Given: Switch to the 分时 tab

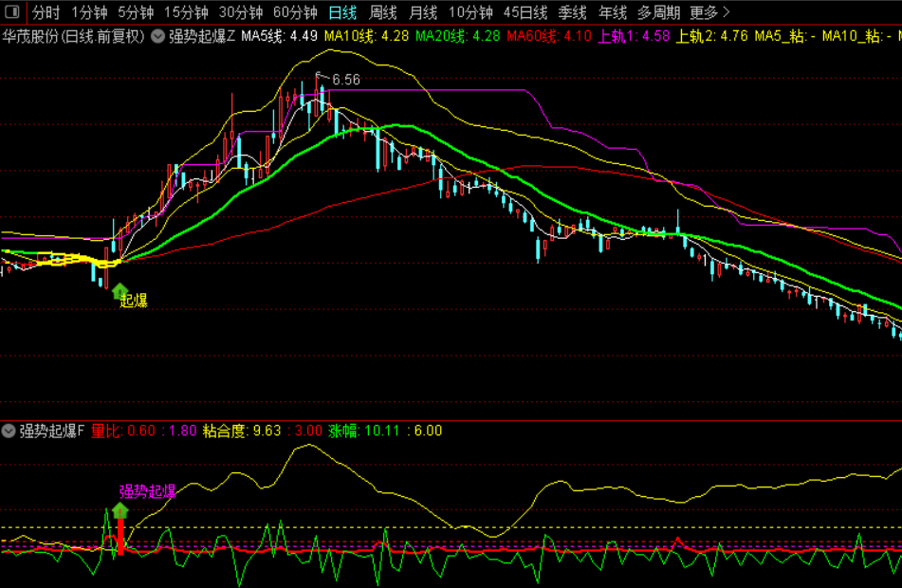Looking at the screenshot, I should point(46,12).
